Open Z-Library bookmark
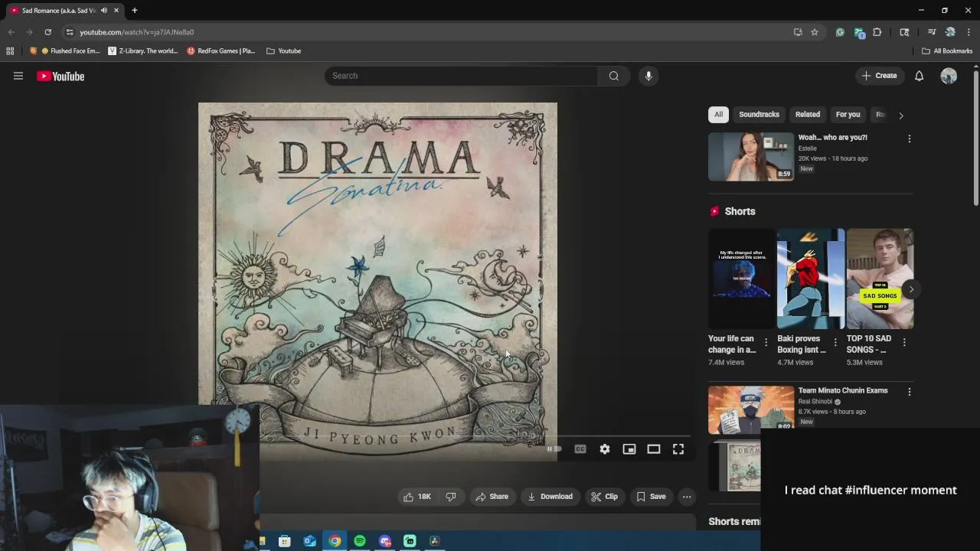 coord(143,51)
